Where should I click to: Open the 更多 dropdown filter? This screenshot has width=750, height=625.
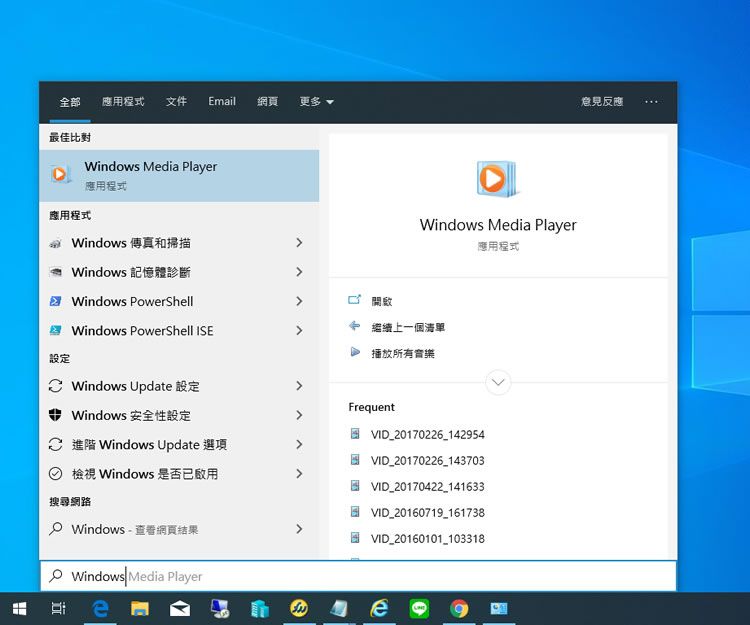tap(316, 102)
